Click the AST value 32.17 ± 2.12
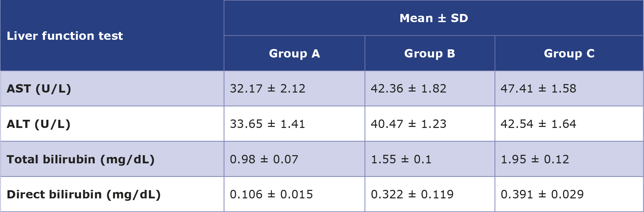This screenshot has width=644, height=212. pos(267,88)
